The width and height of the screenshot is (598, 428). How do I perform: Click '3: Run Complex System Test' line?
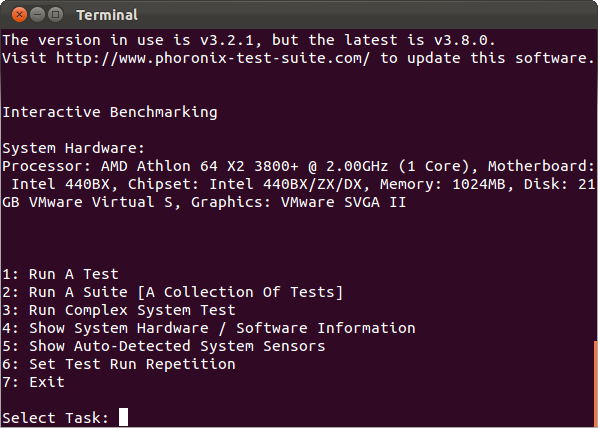pyautogui.click(x=119, y=310)
